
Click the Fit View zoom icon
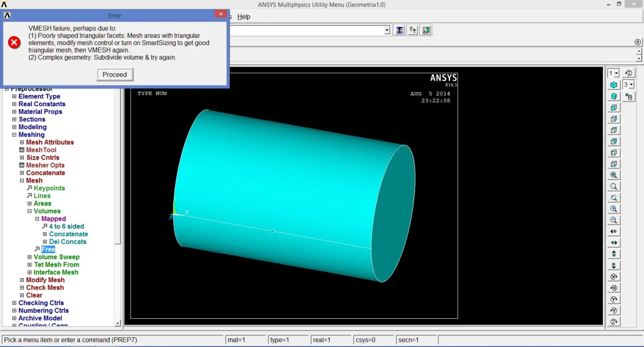tap(614, 175)
